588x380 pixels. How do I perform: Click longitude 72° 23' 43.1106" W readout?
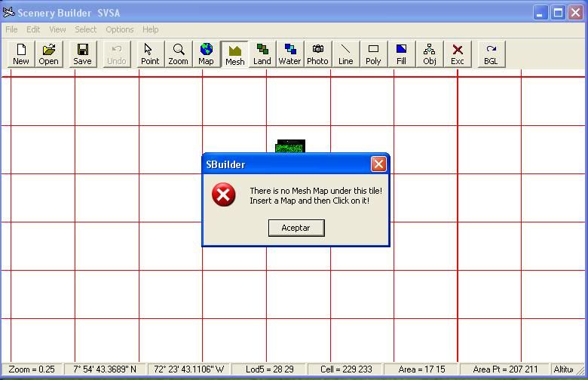(189, 369)
